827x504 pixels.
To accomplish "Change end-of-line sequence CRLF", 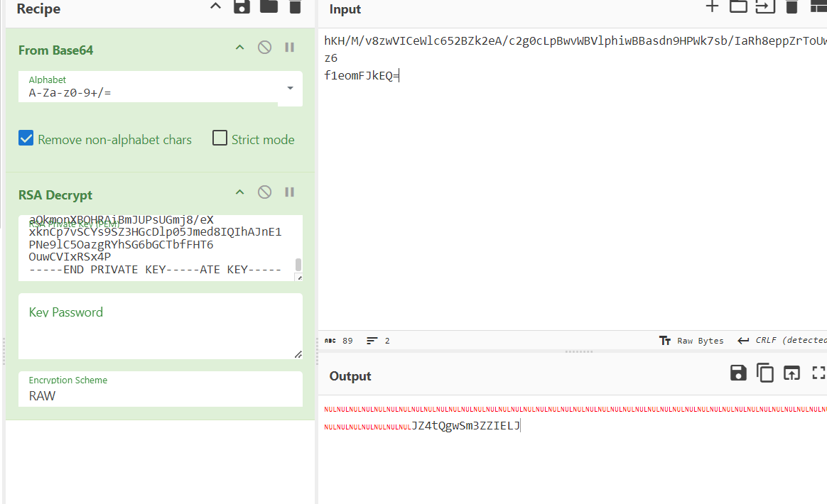I will pos(783,341).
